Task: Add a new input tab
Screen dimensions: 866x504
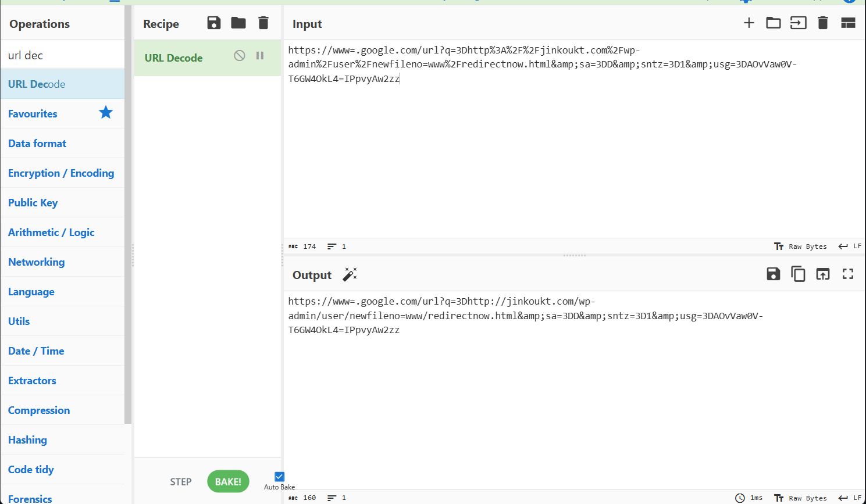Action: 749,23
